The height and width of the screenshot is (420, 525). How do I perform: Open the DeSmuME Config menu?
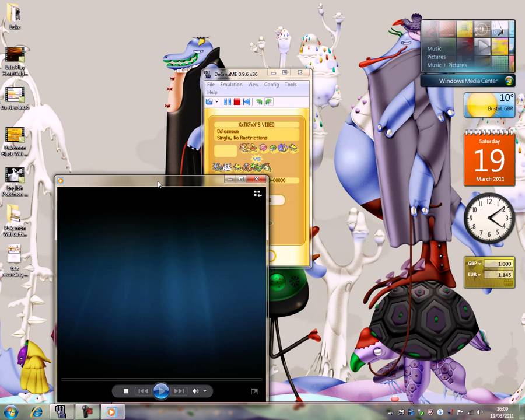[271, 85]
